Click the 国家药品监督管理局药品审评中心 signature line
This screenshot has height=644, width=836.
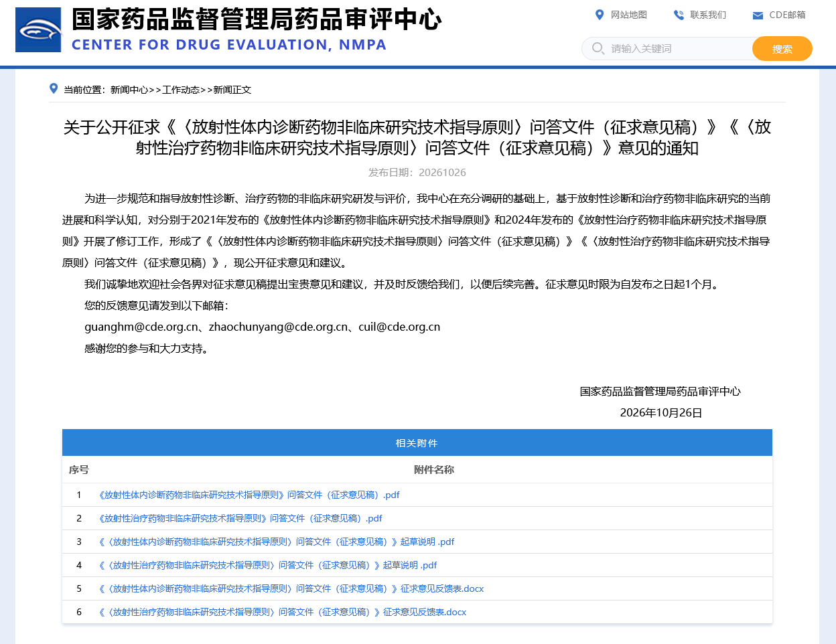coord(660,391)
